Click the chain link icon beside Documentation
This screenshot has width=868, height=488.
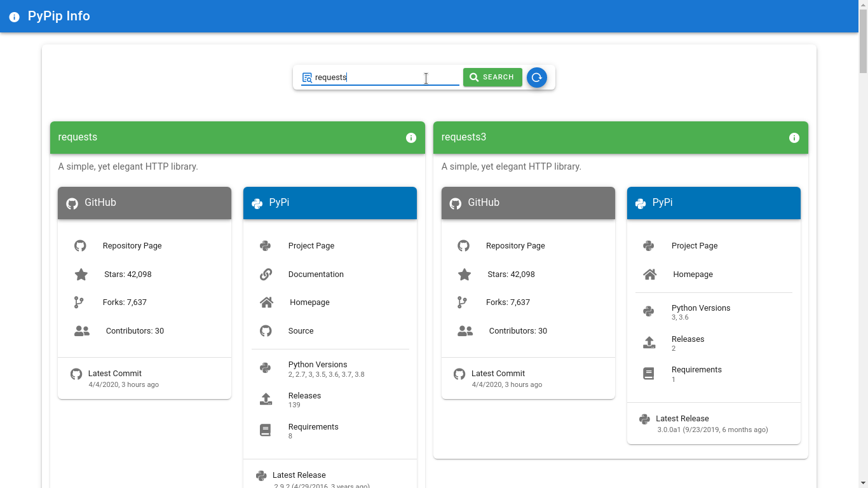tap(266, 274)
